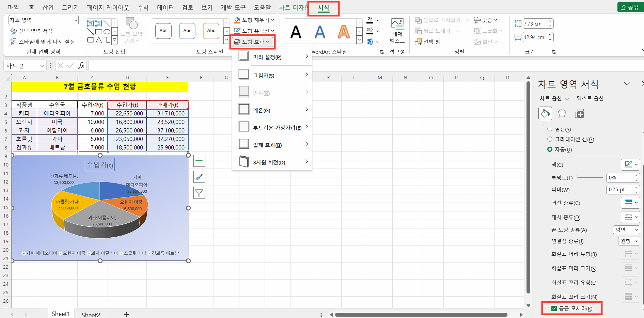This screenshot has width=644, height=318.
Task: Open the 부드러운 가장자리 submenu
Action: [272, 127]
